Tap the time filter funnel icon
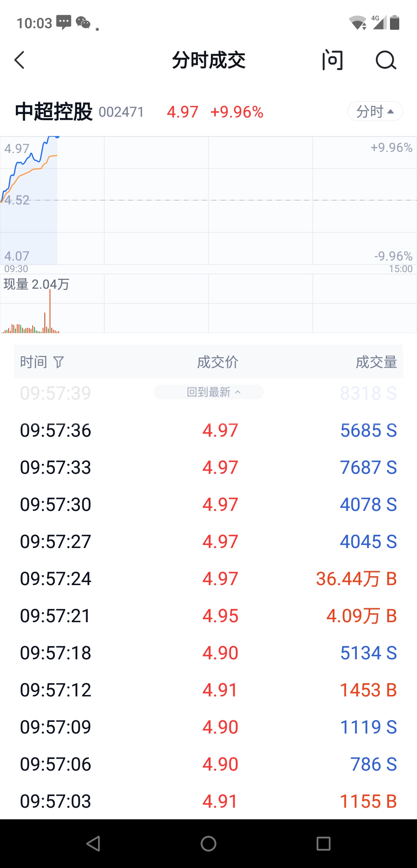The height and width of the screenshot is (868, 417). (x=58, y=362)
